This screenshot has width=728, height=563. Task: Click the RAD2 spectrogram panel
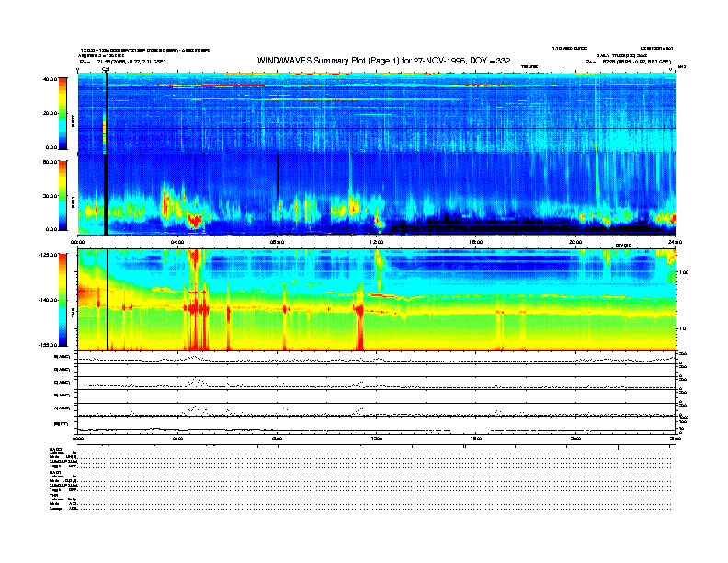(377, 112)
